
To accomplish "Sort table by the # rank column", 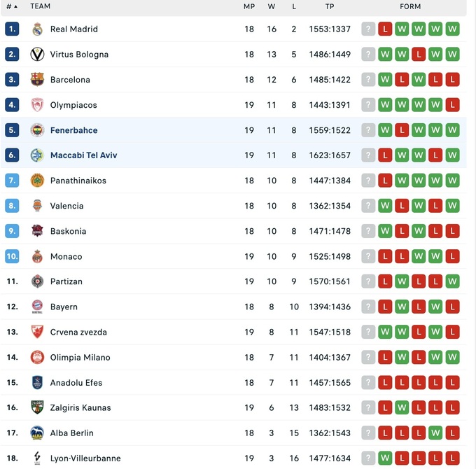I will [x=12, y=6].
